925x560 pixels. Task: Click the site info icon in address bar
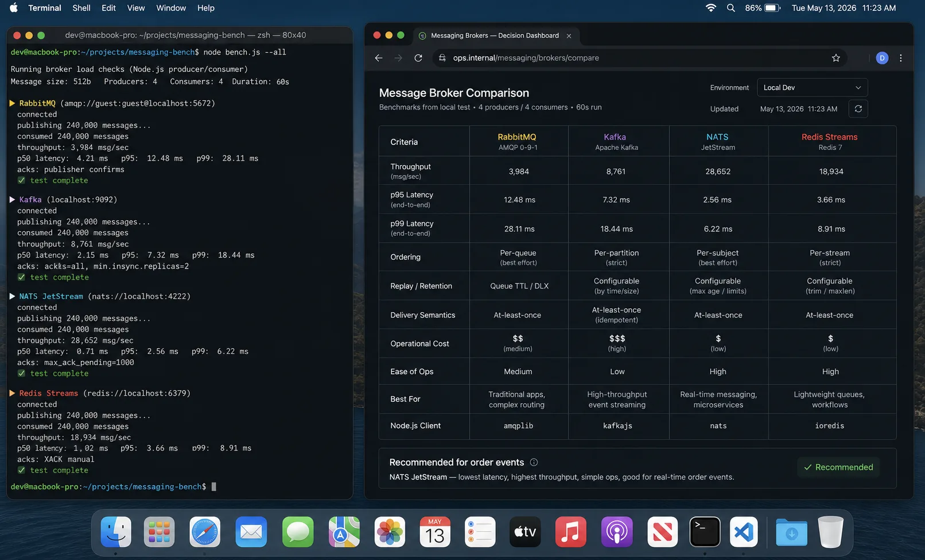tap(442, 58)
